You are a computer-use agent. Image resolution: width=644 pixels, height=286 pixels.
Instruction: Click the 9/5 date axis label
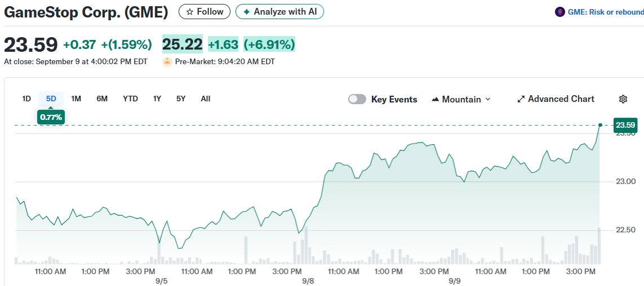162,281
